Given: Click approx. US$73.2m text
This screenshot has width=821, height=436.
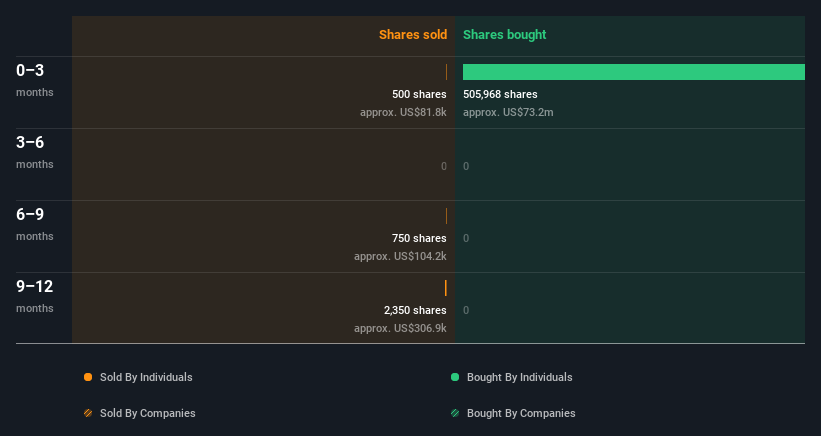Looking at the screenshot, I should pos(508,112).
